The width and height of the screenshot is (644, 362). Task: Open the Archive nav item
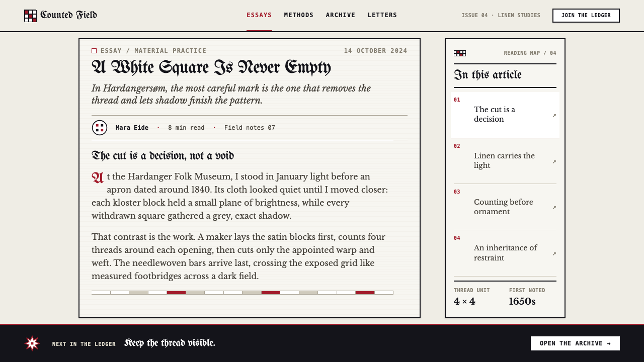pos(341,15)
